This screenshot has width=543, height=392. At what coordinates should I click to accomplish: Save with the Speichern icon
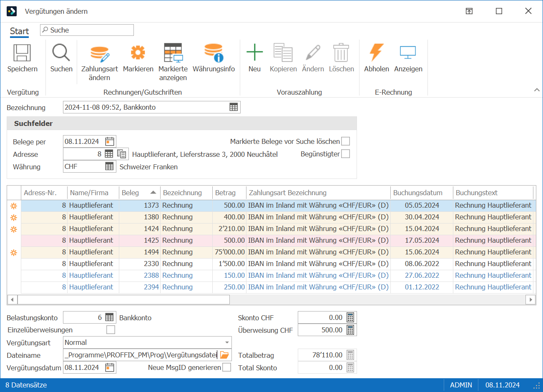[x=22, y=53]
